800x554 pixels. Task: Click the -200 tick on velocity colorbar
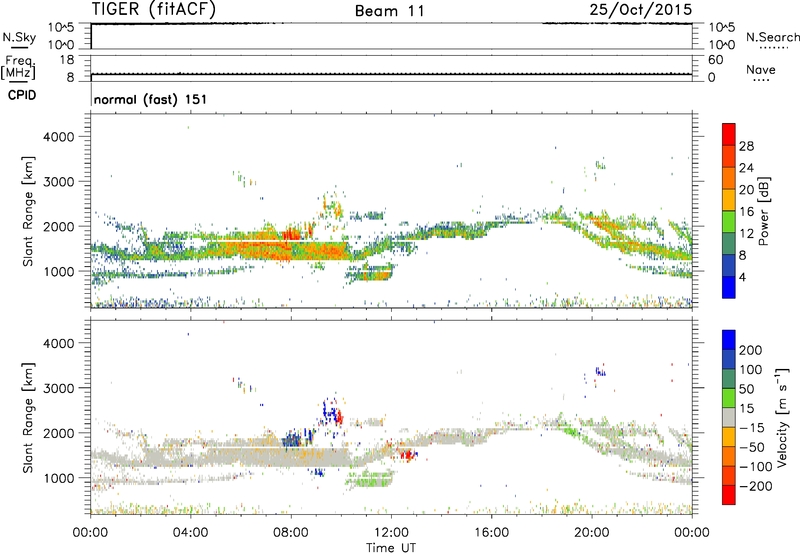tap(756, 486)
